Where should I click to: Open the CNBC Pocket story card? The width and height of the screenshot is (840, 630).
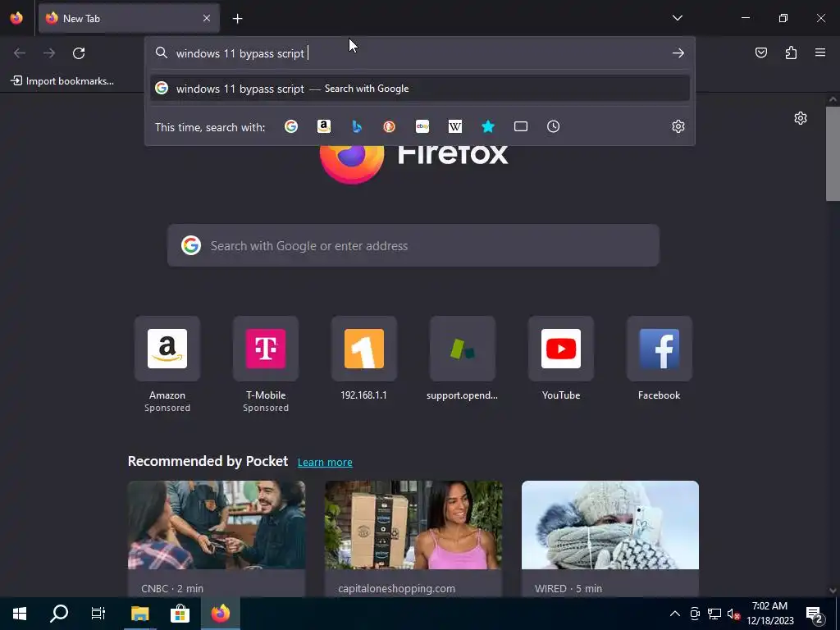click(217, 538)
